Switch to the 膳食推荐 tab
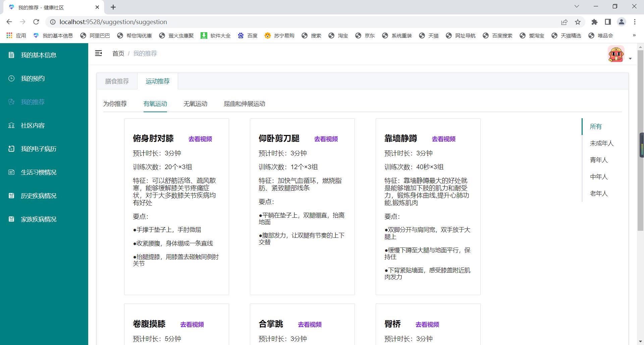This screenshot has height=345, width=644. pyautogui.click(x=117, y=81)
